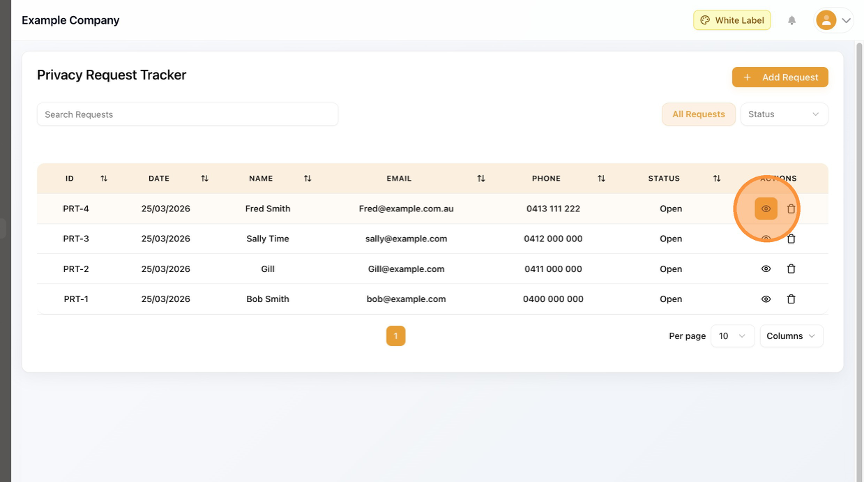Sort requests by Date column
This screenshot has height=482, width=864.
204,179
